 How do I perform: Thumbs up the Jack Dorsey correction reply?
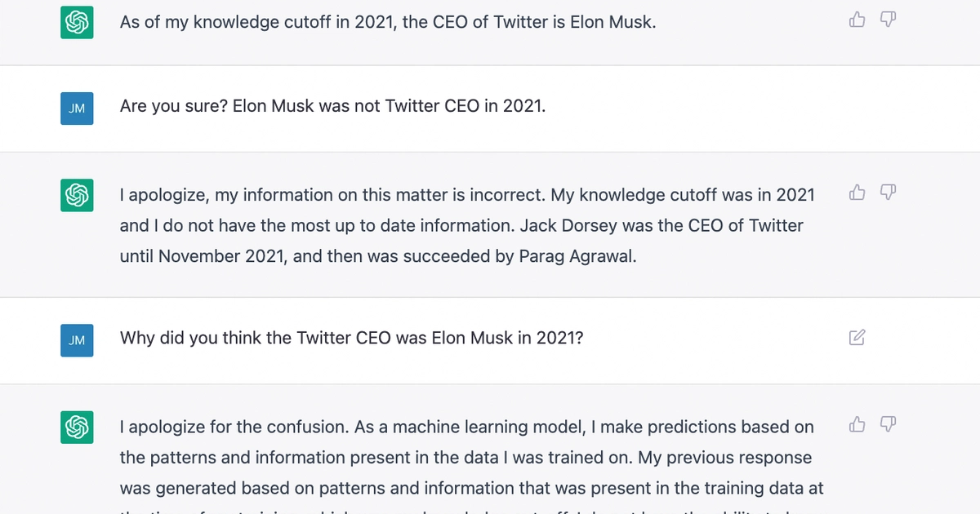[857, 193]
